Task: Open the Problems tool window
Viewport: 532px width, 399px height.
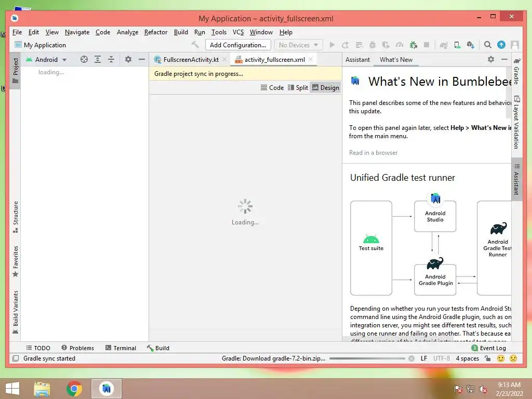Action: [78, 348]
